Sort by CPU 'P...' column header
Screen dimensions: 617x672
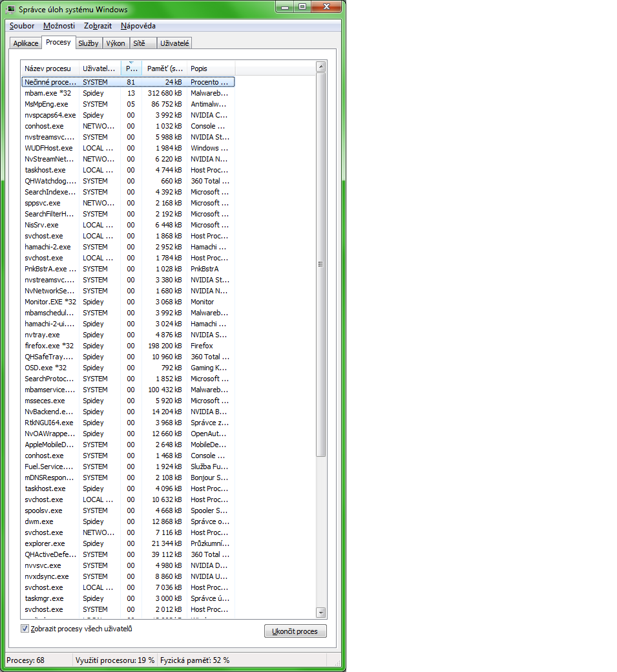(x=131, y=68)
